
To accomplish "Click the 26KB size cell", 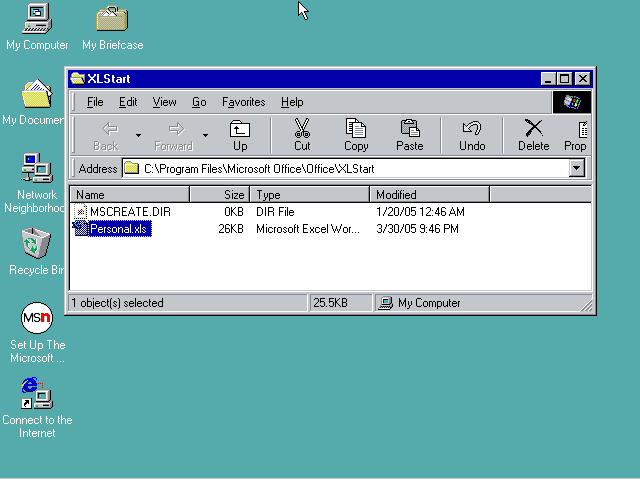I will pyautogui.click(x=231, y=229).
